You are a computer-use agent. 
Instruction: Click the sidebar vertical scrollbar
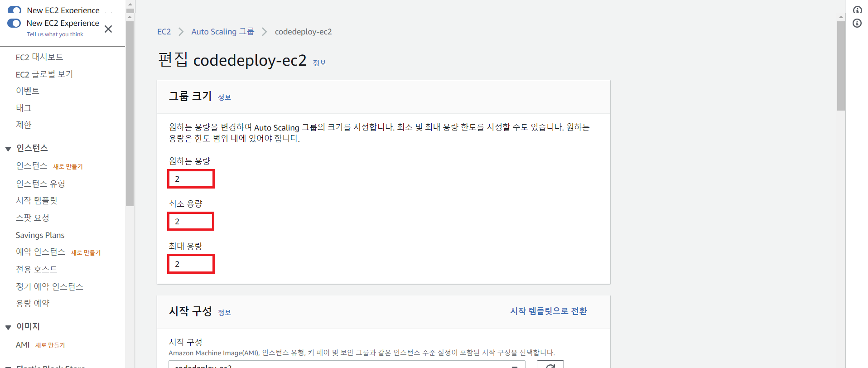[x=130, y=113]
